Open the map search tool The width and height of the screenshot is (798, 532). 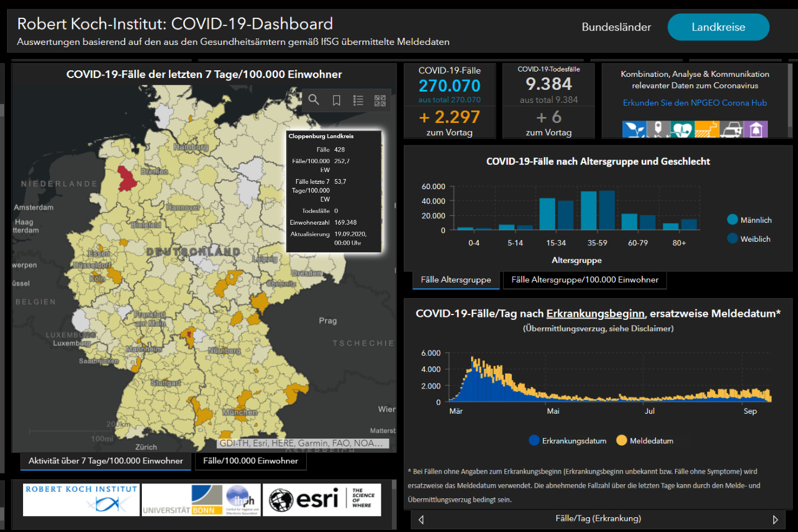314,100
